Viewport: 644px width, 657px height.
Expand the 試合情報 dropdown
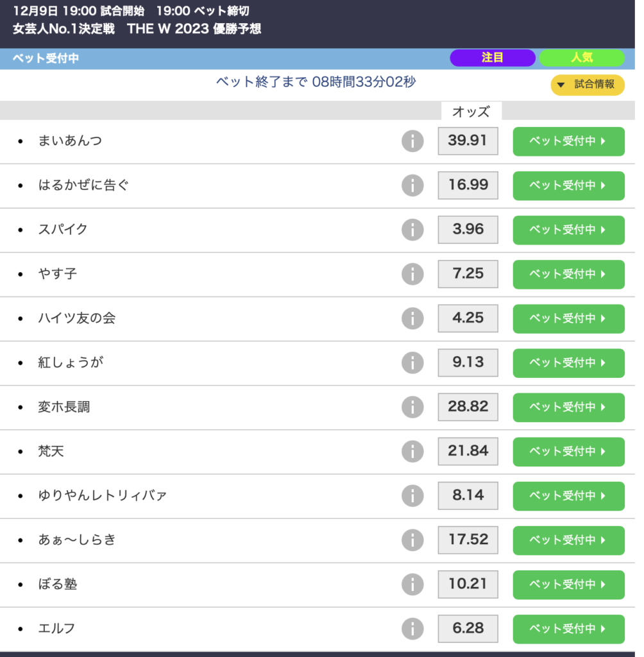(x=587, y=85)
